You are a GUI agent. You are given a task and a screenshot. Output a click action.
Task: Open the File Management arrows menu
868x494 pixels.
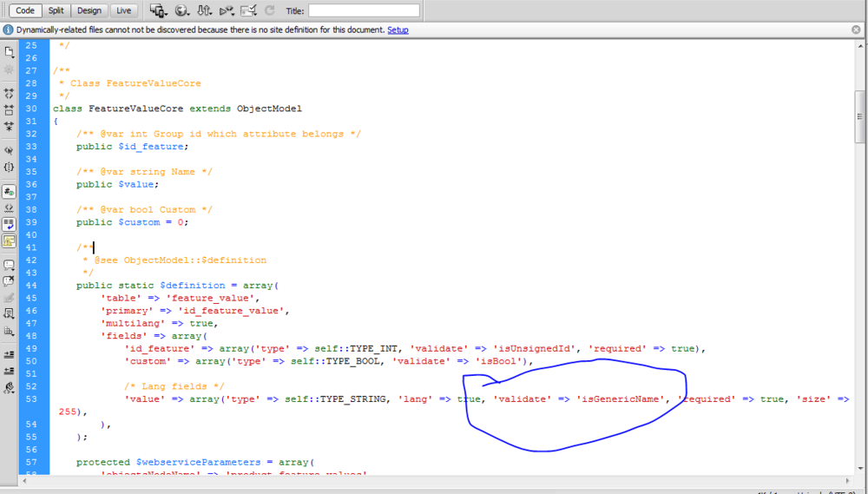(204, 10)
